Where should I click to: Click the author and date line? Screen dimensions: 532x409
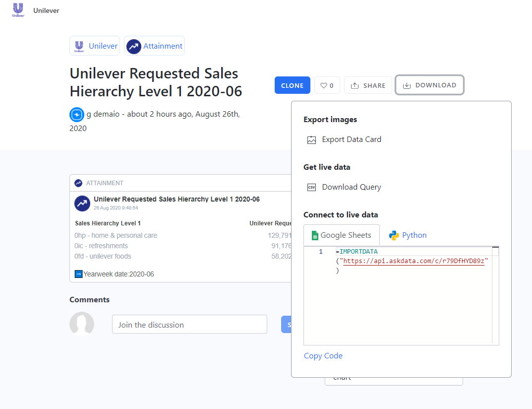155,121
